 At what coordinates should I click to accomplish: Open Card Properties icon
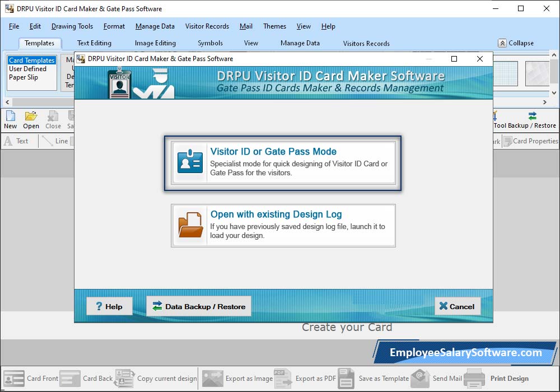[x=507, y=141]
